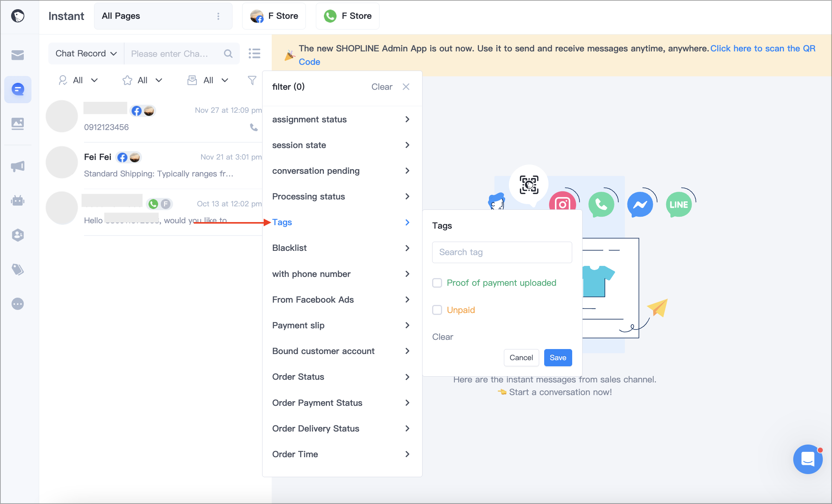Select the with phone number filter

342,274
